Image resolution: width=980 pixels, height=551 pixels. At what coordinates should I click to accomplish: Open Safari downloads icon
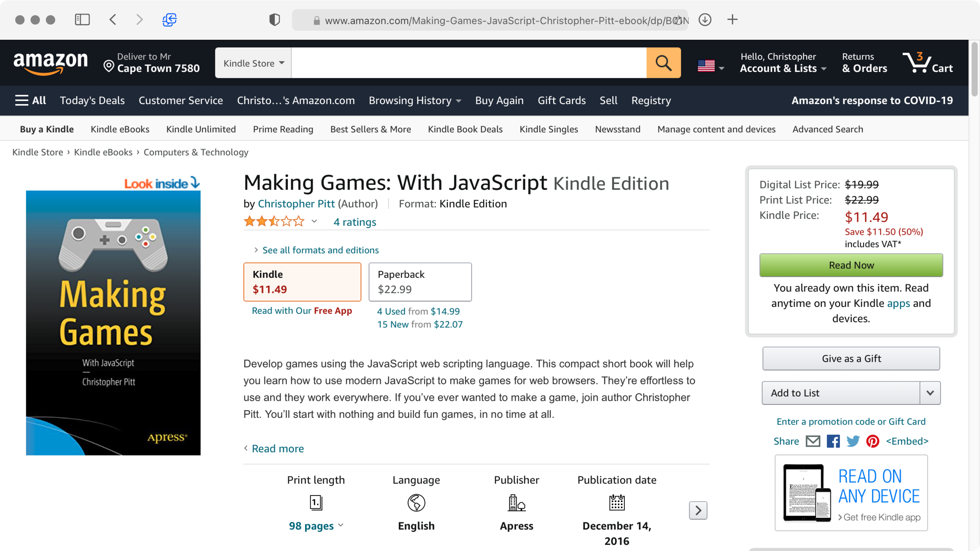click(x=705, y=20)
